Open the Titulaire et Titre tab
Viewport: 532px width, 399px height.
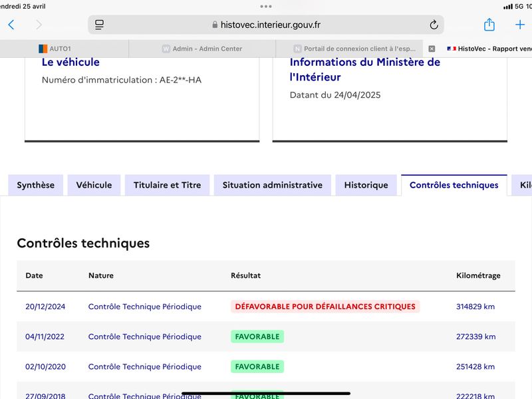coord(168,186)
